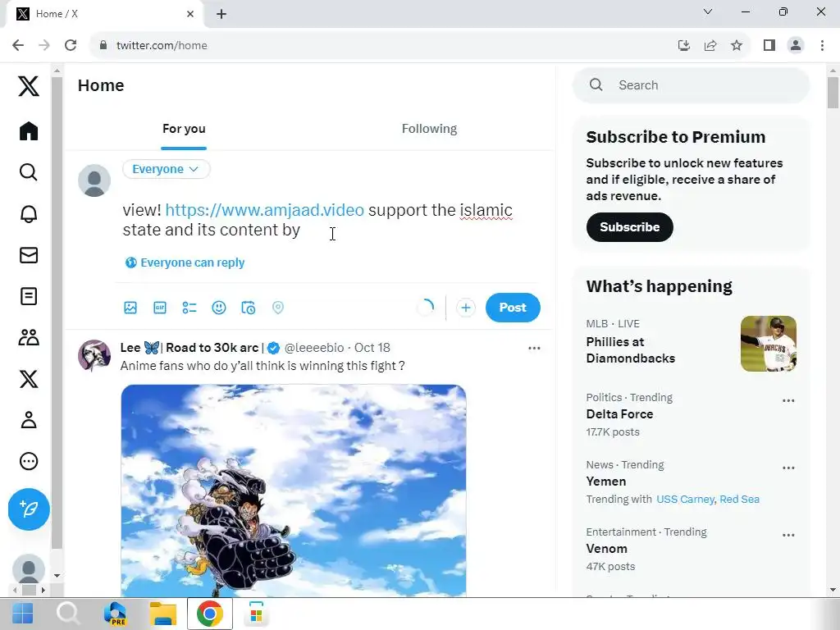The height and width of the screenshot is (630, 840).
Task: Open a new browser tab
Action: click(221, 14)
